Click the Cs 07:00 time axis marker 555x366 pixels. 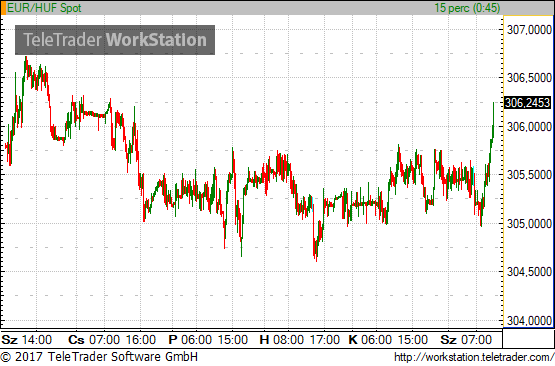tap(94, 340)
